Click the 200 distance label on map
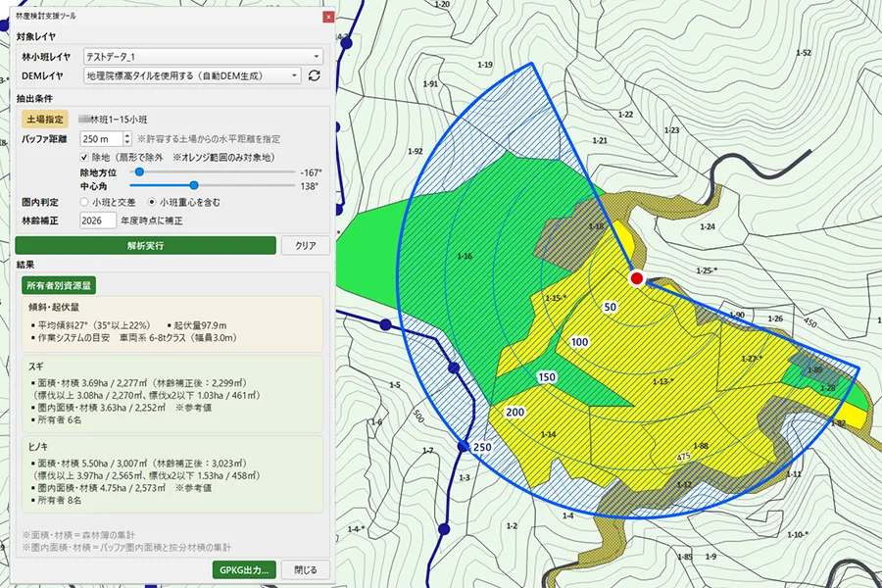 click(515, 412)
